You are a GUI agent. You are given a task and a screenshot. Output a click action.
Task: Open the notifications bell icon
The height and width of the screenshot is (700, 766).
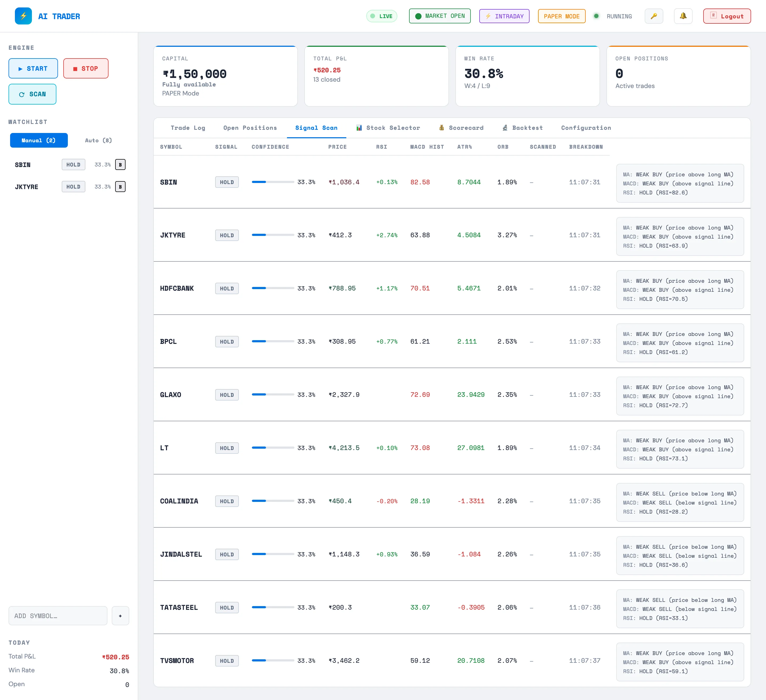(683, 16)
